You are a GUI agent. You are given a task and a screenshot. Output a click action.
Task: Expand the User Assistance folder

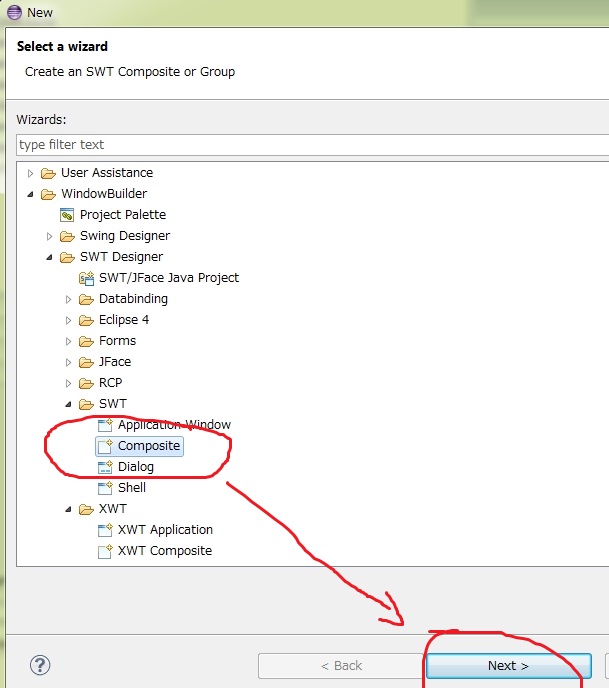tap(31, 173)
